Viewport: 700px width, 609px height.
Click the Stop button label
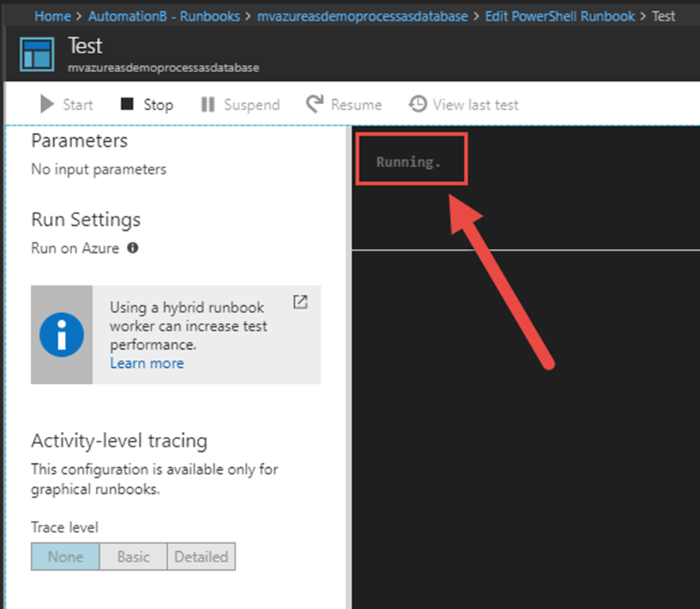(158, 105)
